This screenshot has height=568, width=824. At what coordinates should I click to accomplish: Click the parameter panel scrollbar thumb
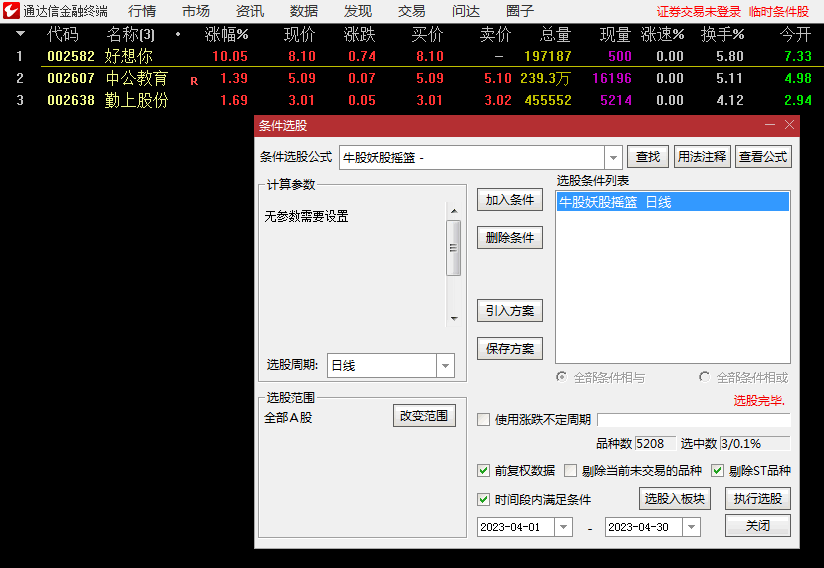pyautogui.click(x=454, y=248)
